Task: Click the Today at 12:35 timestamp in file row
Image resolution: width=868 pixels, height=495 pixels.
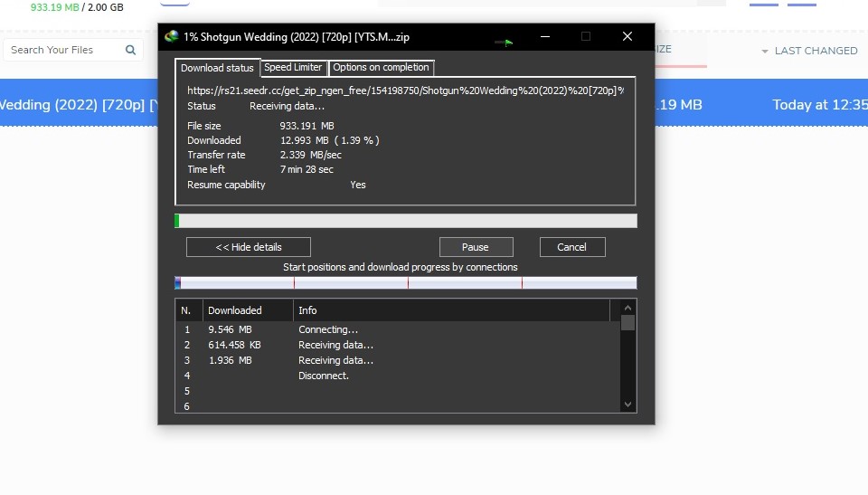Action: click(820, 105)
